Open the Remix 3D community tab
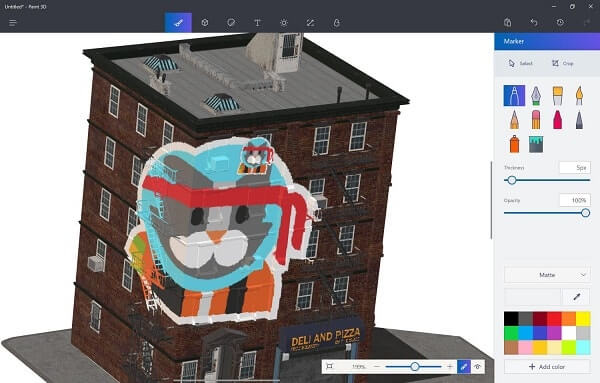Image resolution: width=600 pixels, height=383 pixels. tap(336, 23)
